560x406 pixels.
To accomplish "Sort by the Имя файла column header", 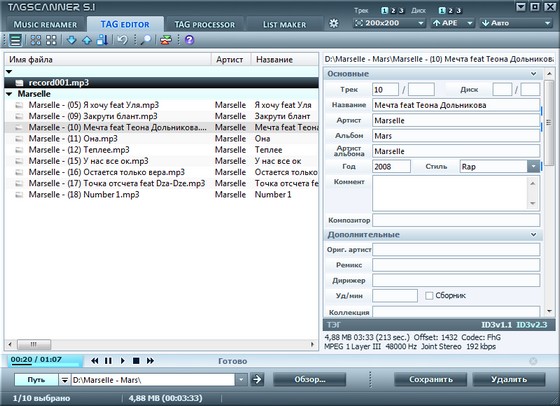I will (108, 59).
